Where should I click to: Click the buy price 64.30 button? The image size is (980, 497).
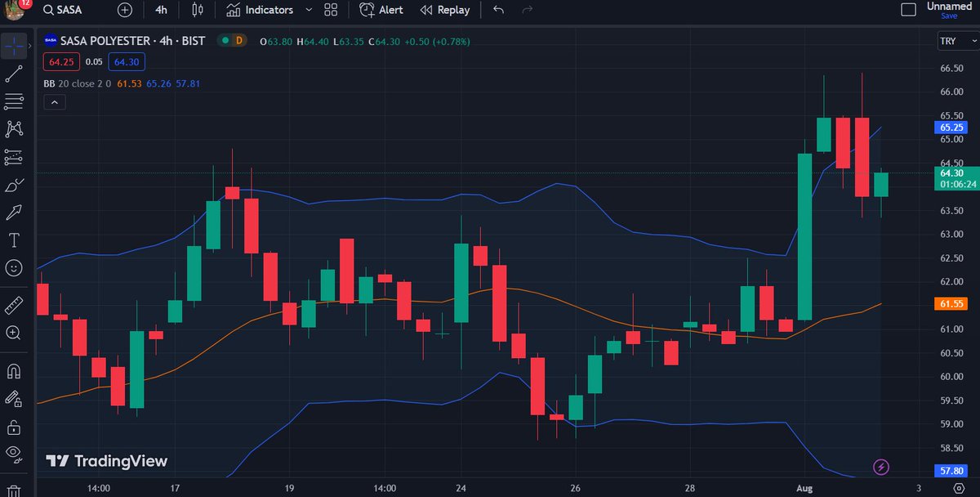(126, 61)
